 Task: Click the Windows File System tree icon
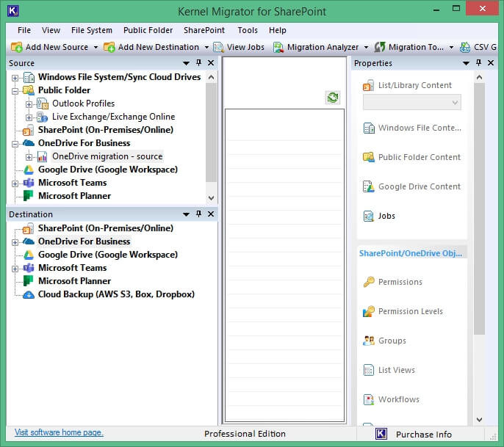coord(29,77)
